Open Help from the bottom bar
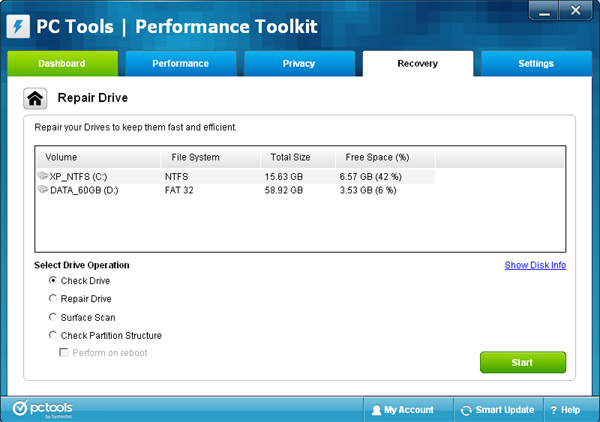 565,410
